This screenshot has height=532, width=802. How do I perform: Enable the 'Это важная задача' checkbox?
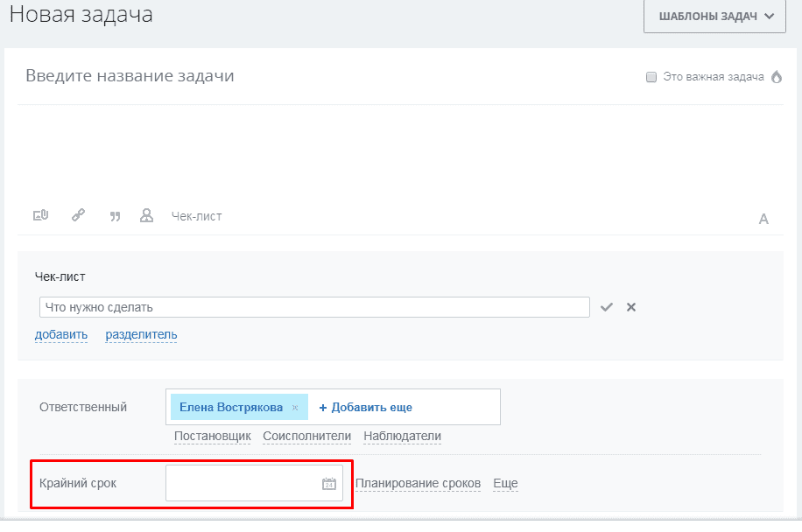pos(651,77)
